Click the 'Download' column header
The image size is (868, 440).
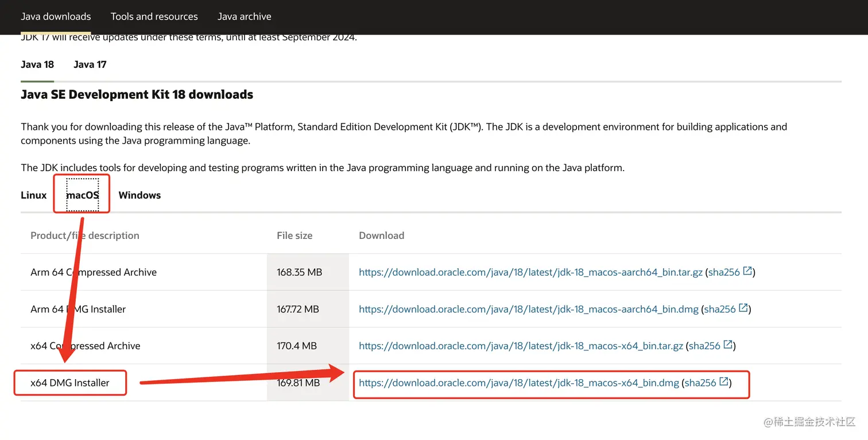382,236
